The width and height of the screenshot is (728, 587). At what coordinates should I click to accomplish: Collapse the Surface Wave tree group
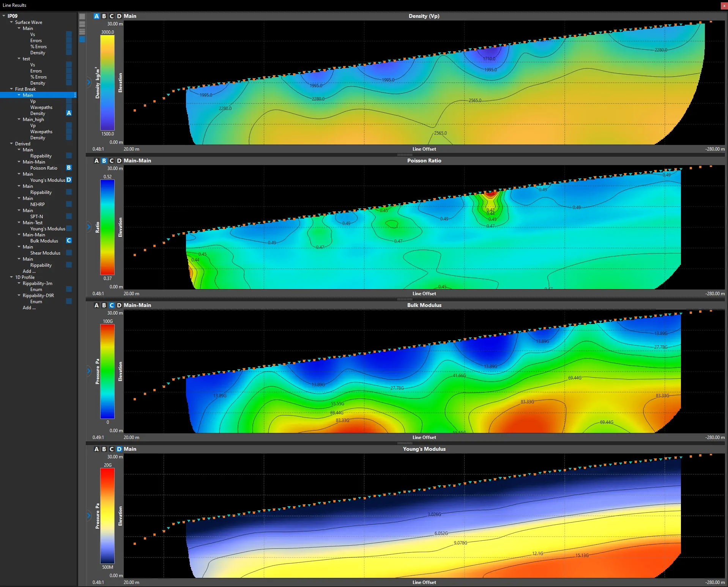[x=11, y=22]
